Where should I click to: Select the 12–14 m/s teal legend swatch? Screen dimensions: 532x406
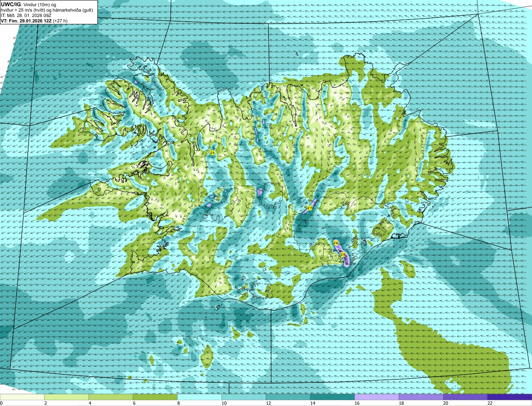pyautogui.click(x=288, y=397)
